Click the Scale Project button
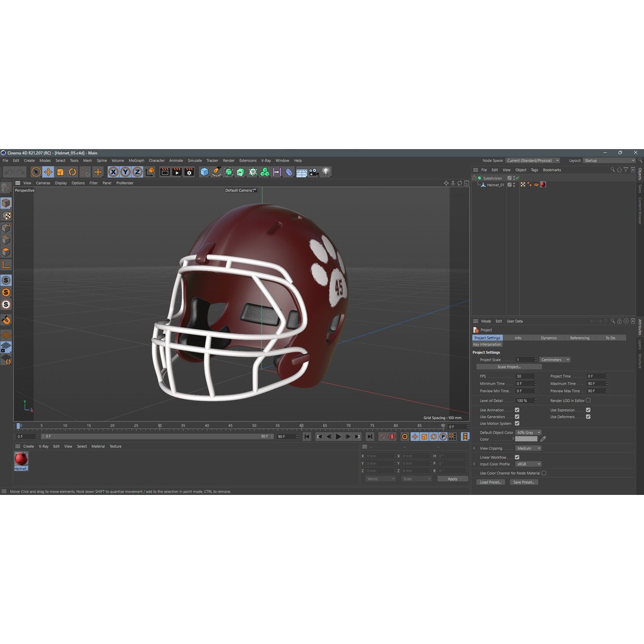644x644 pixels. pos(509,367)
